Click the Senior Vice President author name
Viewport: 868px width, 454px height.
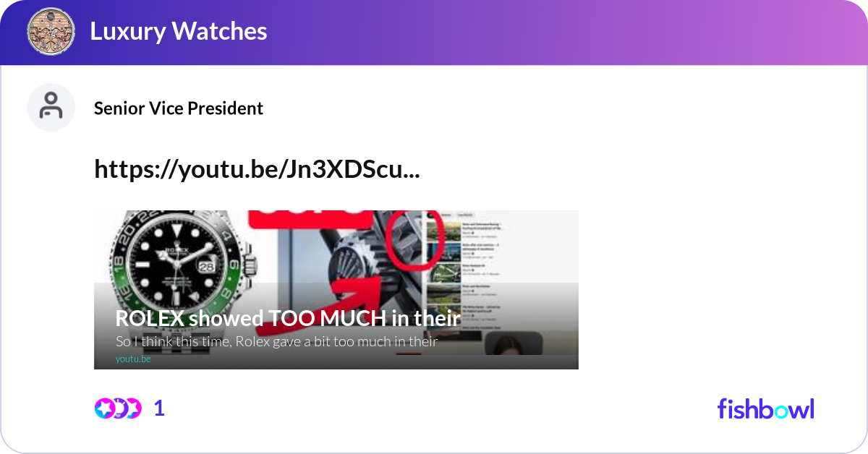(x=179, y=108)
